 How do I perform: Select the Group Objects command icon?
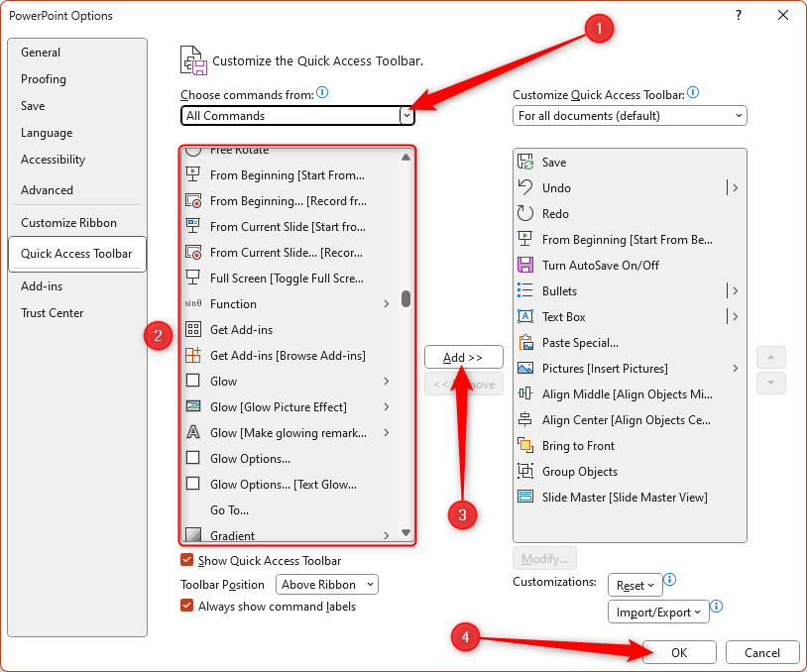tap(525, 471)
